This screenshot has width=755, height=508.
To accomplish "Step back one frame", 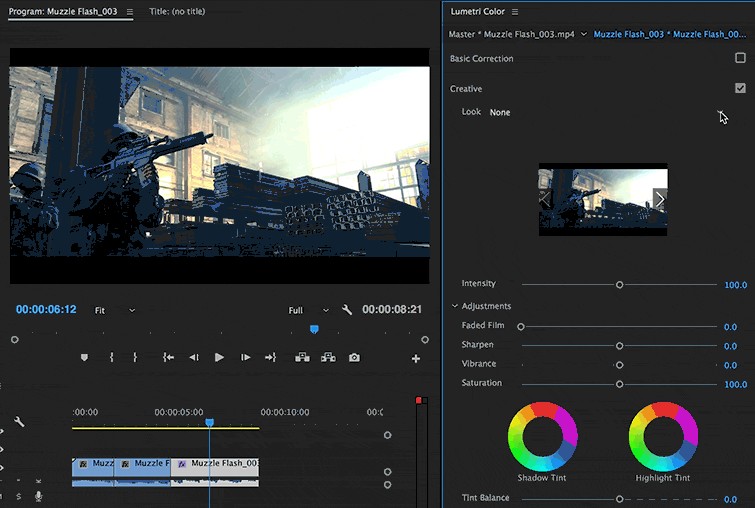I will coord(194,357).
